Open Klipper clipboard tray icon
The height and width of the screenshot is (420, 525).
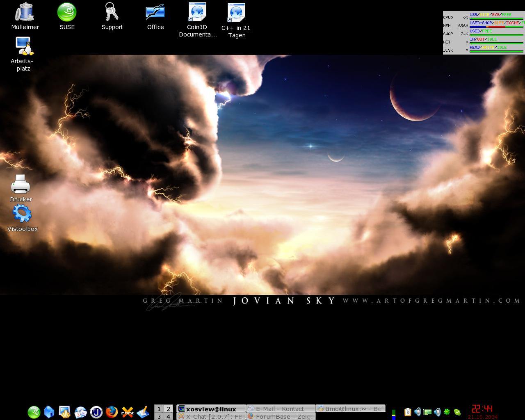coord(408,412)
